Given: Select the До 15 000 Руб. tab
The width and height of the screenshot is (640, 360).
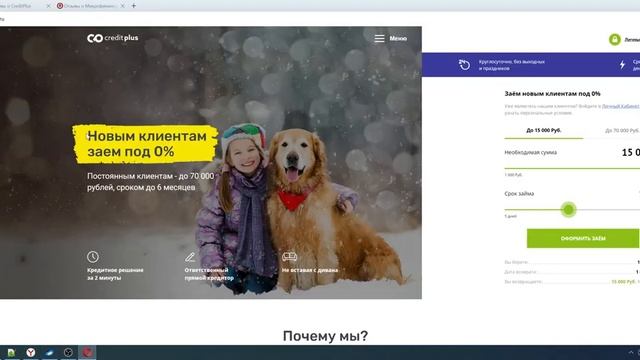Looking at the screenshot, I should [x=544, y=130].
